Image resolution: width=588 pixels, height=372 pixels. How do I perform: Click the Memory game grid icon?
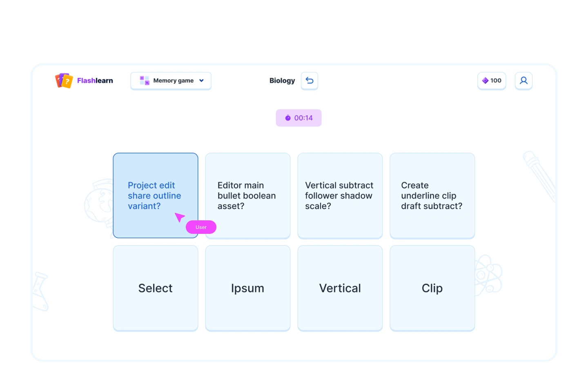pyautogui.click(x=145, y=81)
